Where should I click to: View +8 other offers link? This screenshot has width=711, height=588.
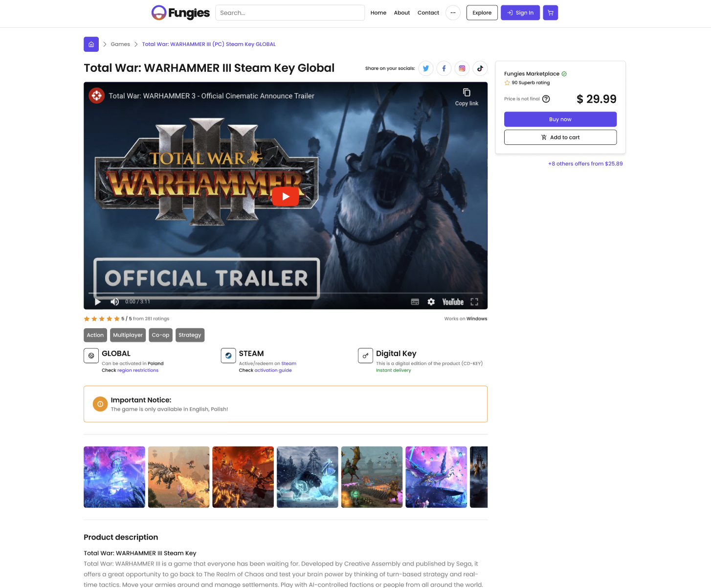coord(585,164)
